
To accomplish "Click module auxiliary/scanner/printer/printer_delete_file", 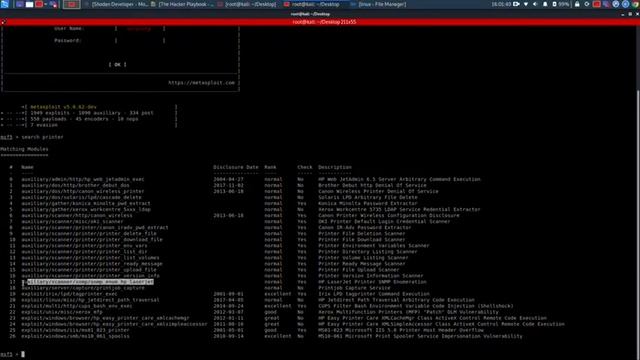I will pos(89,233).
